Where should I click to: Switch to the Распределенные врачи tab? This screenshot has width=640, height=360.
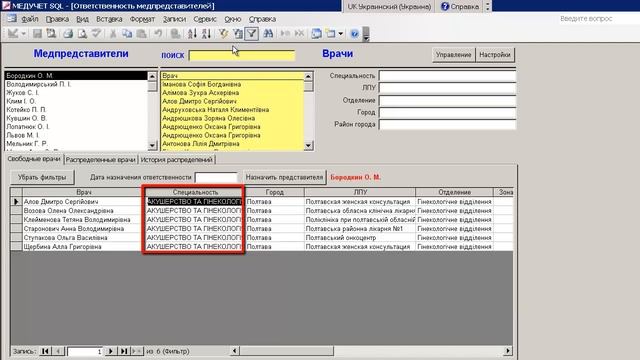(x=100, y=160)
